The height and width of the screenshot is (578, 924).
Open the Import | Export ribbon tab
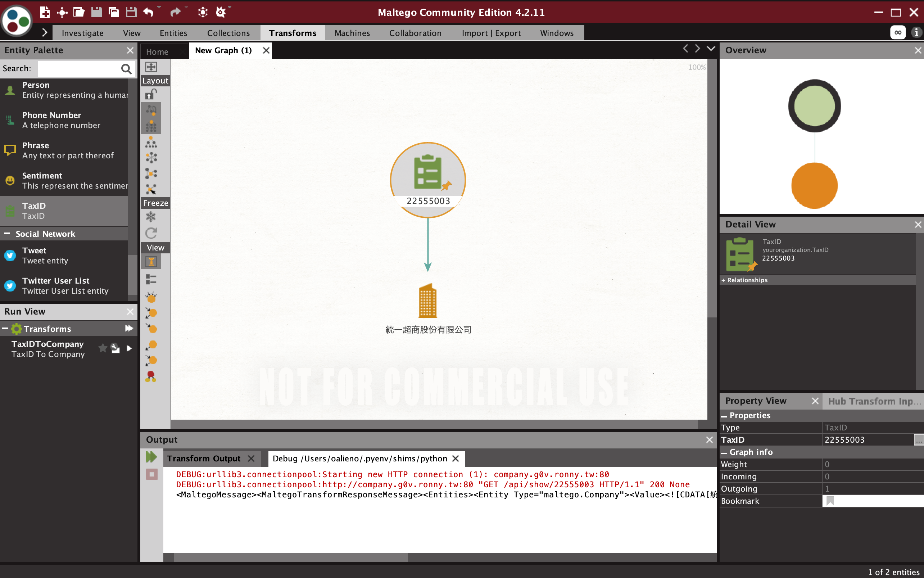coord(491,33)
